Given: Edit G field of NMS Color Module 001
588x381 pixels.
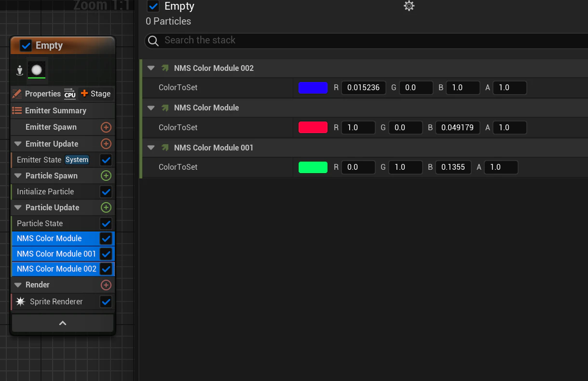Looking at the screenshot, I should pos(406,167).
